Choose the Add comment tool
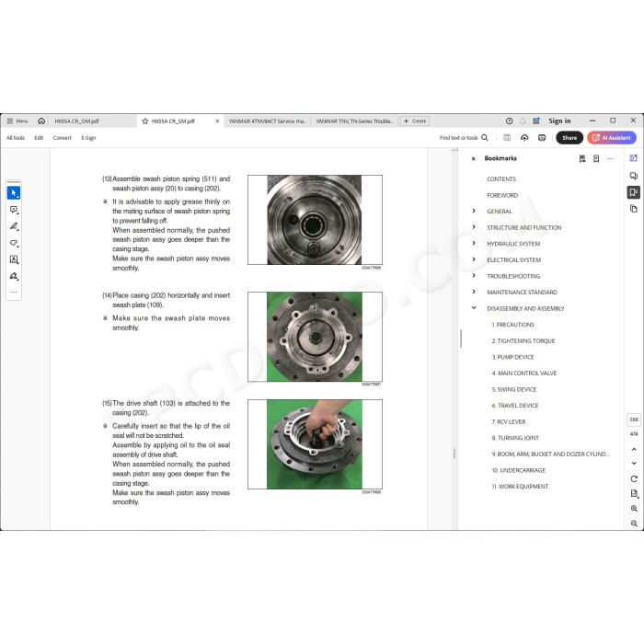The width and height of the screenshot is (644, 644). 14,210
